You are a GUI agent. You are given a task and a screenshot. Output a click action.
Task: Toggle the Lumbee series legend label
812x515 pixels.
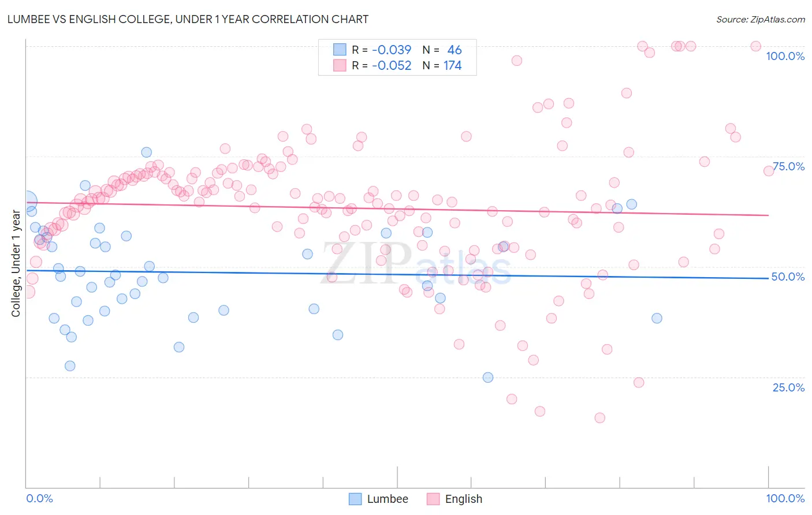pyautogui.click(x=388, y=499)
